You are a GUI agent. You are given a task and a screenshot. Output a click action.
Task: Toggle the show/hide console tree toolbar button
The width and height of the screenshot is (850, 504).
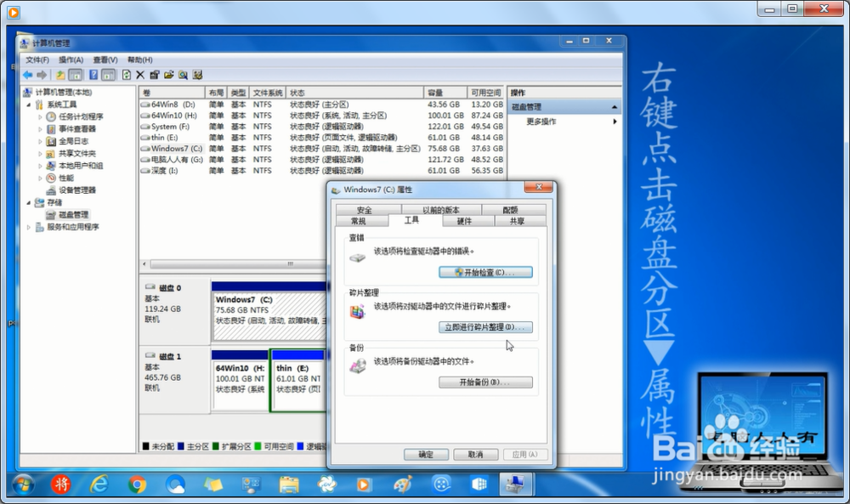coord(76,75)
